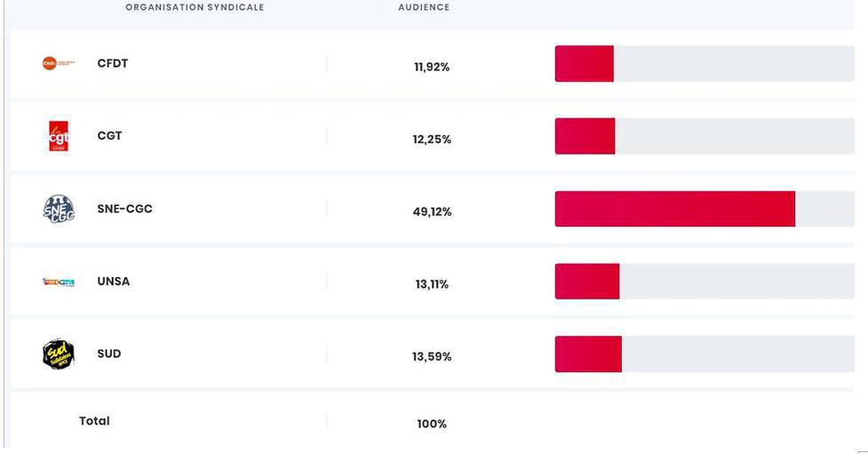Click the CFDT 11,92% audience bar

click(584, 64)
